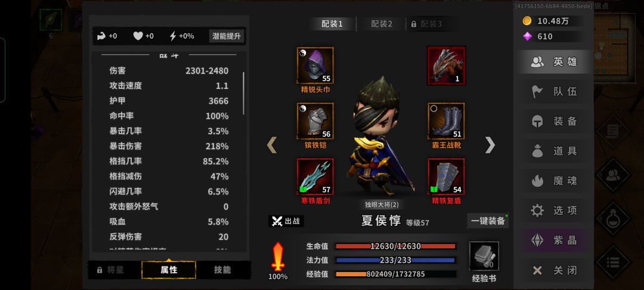Show next hero with right chevron

pos(490,144)
